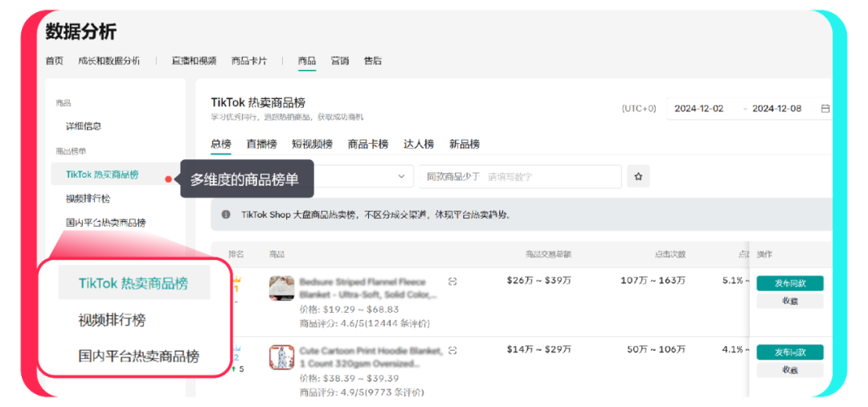
Task: Open the calendar icon beside the date range
Action: tap(825, 109)
